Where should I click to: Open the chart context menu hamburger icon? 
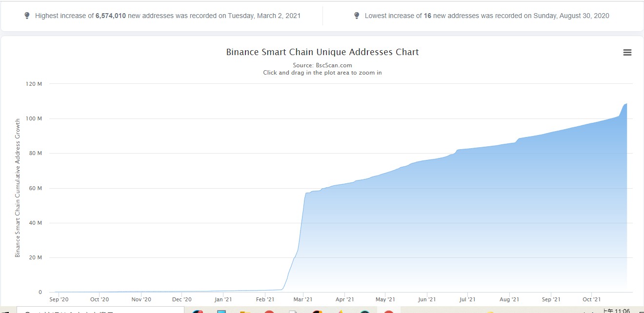[627, 53]
